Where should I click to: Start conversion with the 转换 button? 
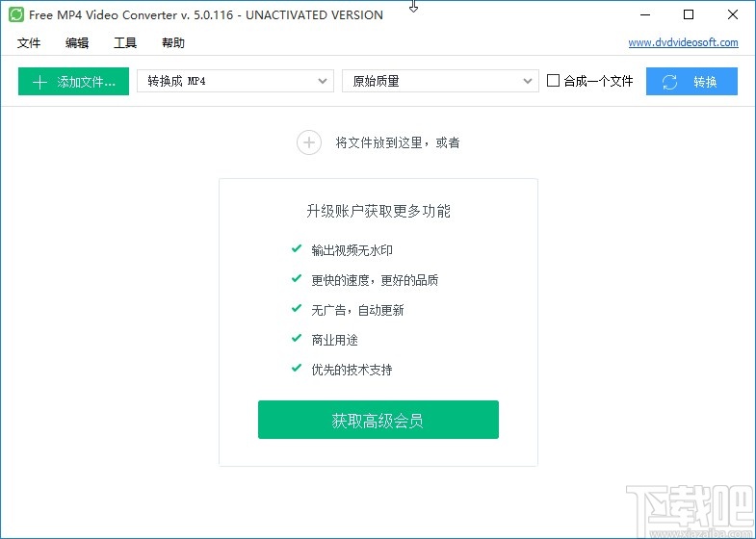[691, 82]
